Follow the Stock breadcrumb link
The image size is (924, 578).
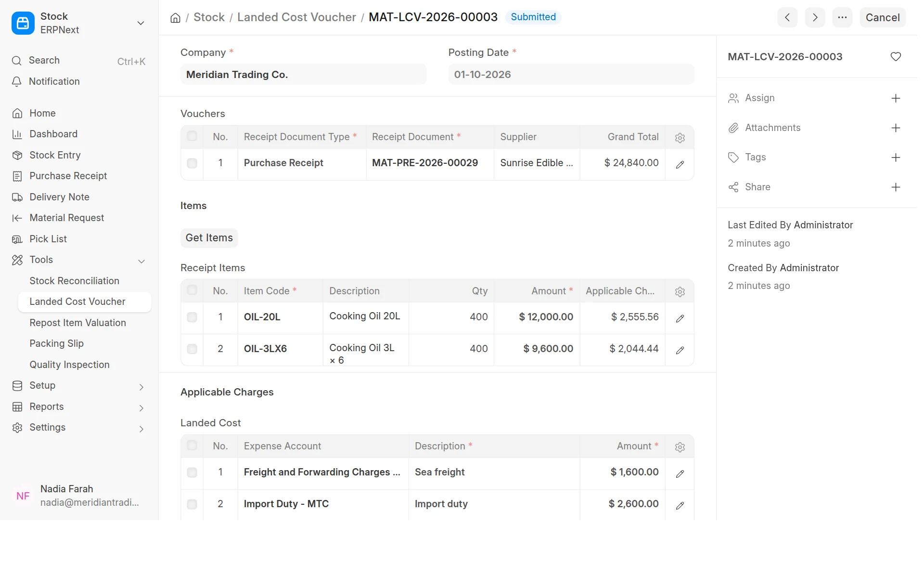tap(209, 17)
